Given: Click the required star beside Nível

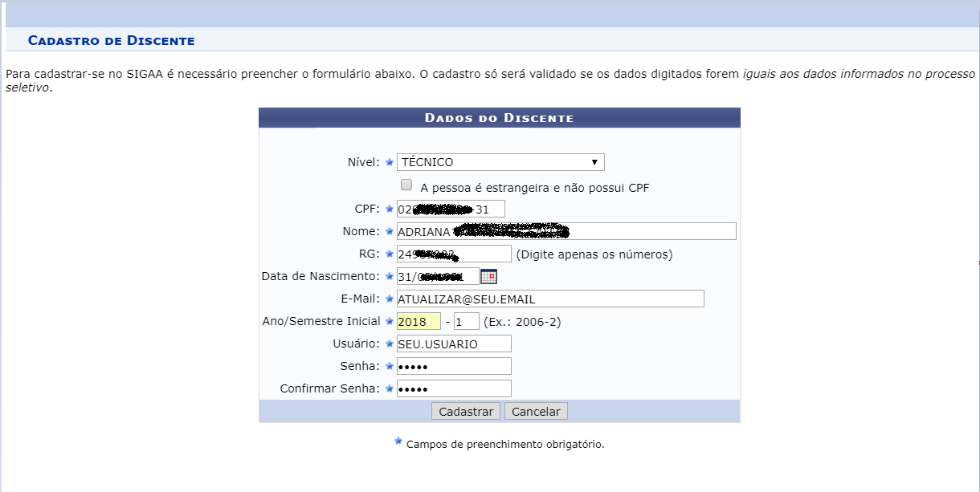Looking at the screenshot, I should click(x=390, y=162).
